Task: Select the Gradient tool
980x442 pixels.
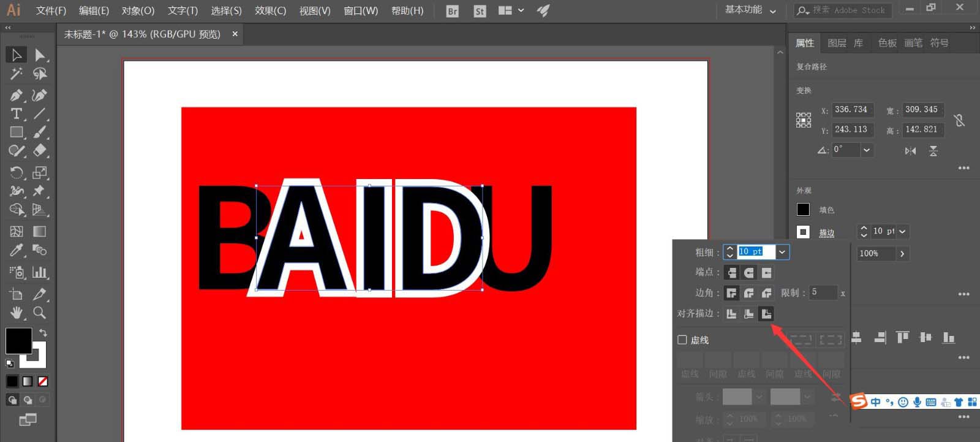Action: click(x=40, y=231)
